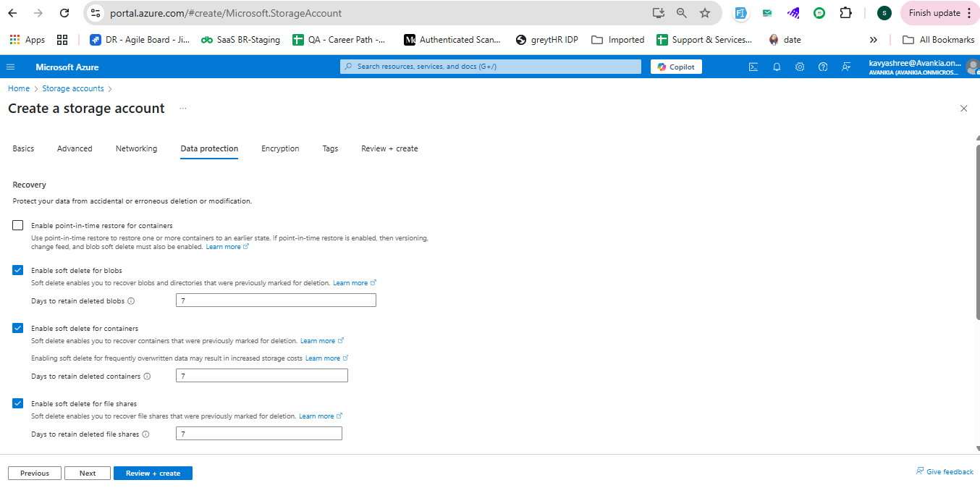The width and height of the screenshot is (980, 488).
Task: Toggle Enable soft delete for file shares
Action: tap(18, 403)
